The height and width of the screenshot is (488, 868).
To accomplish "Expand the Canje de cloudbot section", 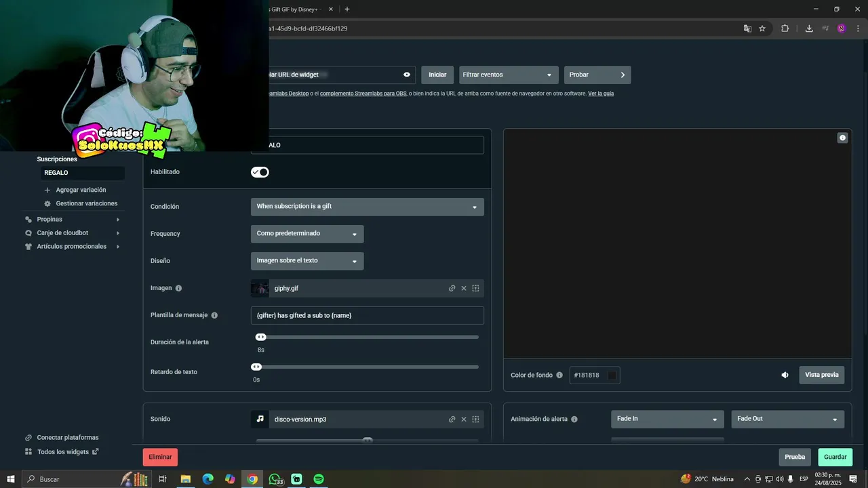I will (72, 233).
